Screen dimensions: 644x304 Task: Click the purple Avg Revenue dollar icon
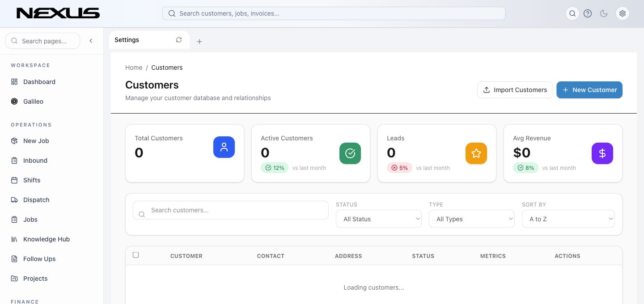(602, 153)
